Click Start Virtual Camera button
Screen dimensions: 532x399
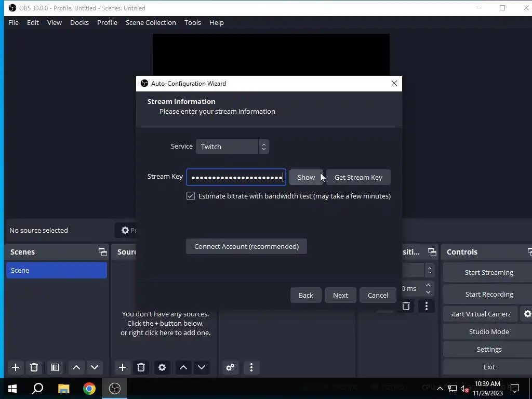point(480,314)
